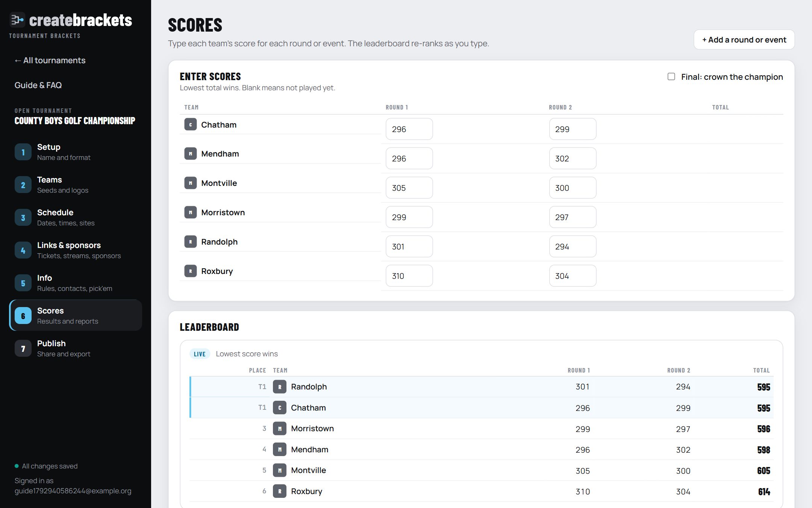This screenshot has height=508, width=812.
Task: Open the Setup step
Action: [75, 152]
